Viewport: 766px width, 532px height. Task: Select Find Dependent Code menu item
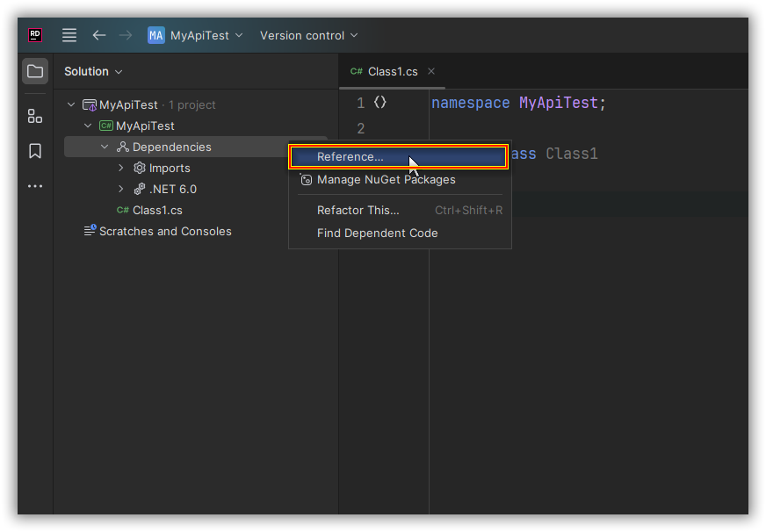coord(377,233)
